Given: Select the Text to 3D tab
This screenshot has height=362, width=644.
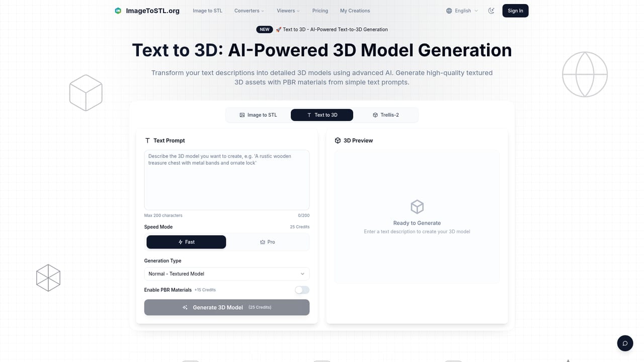Looking at the screenshot, I should [322, 115].
